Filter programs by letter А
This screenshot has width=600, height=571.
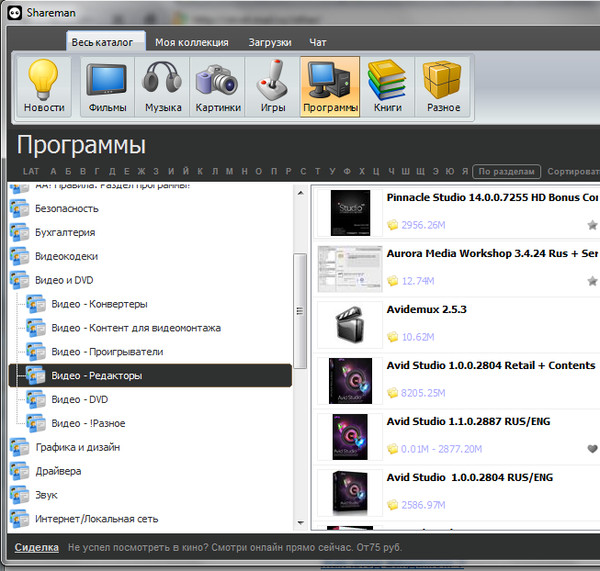(x=53, y=171)
